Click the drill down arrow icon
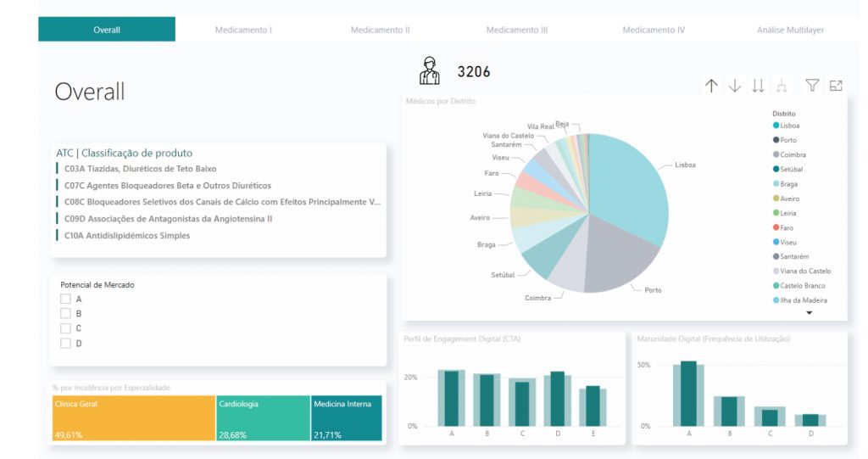This screenshot has height=459, width=868. (735, 86)
